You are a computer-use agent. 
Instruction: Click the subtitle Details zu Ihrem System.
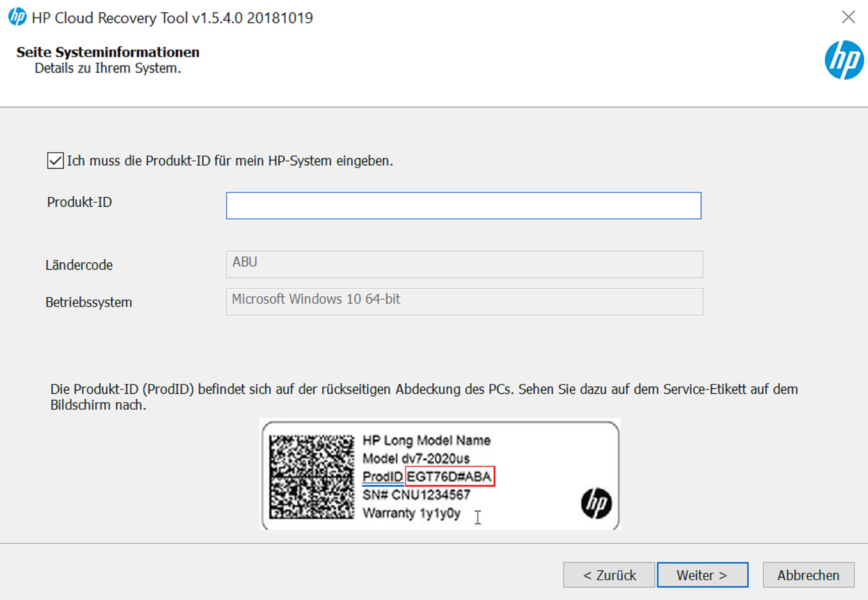[x=108, y=69]
